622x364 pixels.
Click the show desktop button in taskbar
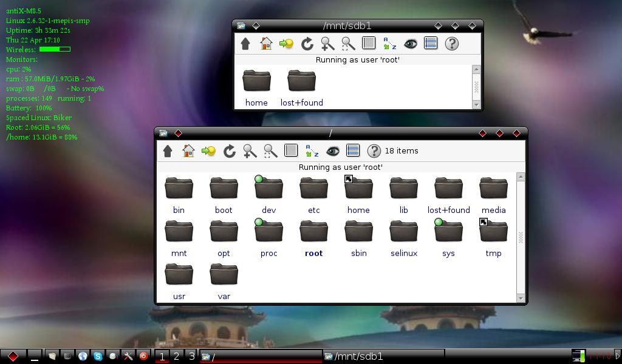pos(35,356)
